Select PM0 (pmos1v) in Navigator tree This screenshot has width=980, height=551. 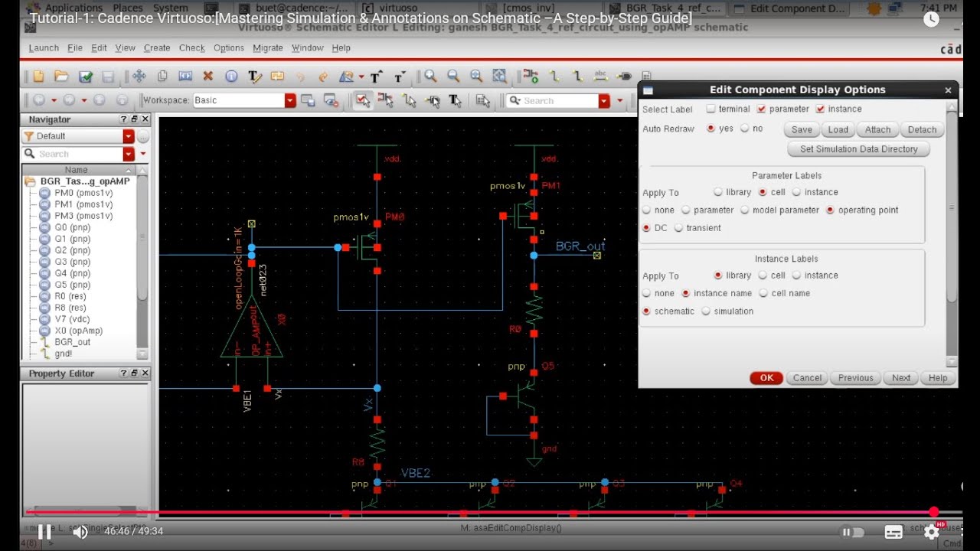coord(83,193)
